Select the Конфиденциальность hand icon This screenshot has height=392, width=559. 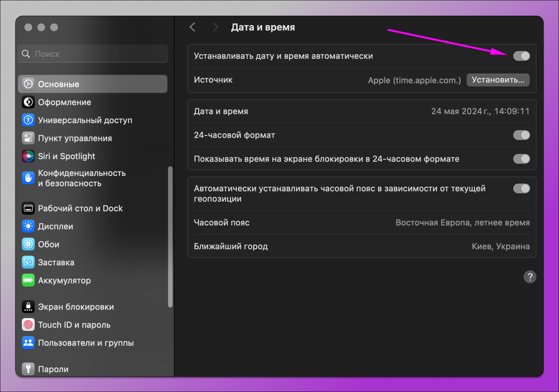[x=28, y=178]
